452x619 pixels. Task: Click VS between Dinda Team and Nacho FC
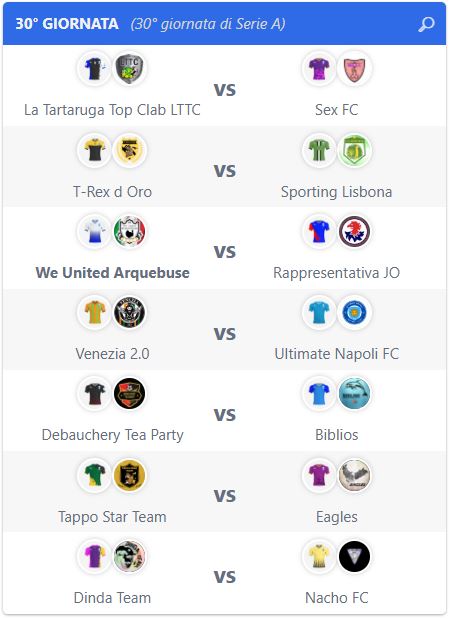(x=225, y=577)
